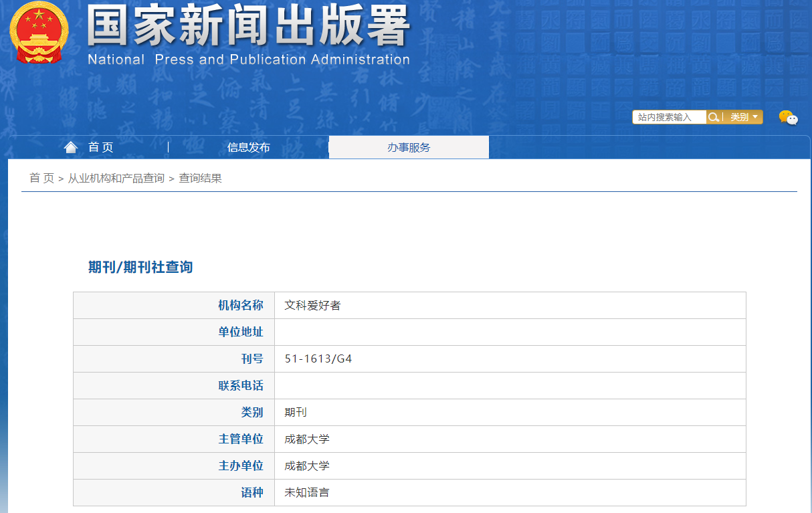
Task: Expand the 类别 search category dropdown
Action: click(744, 117)
